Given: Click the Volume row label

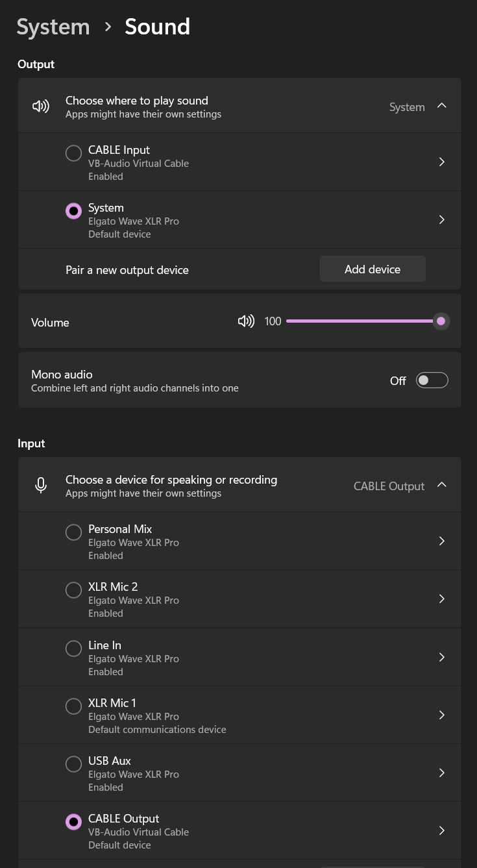Looking at the screenshot, I should (50, 323).
